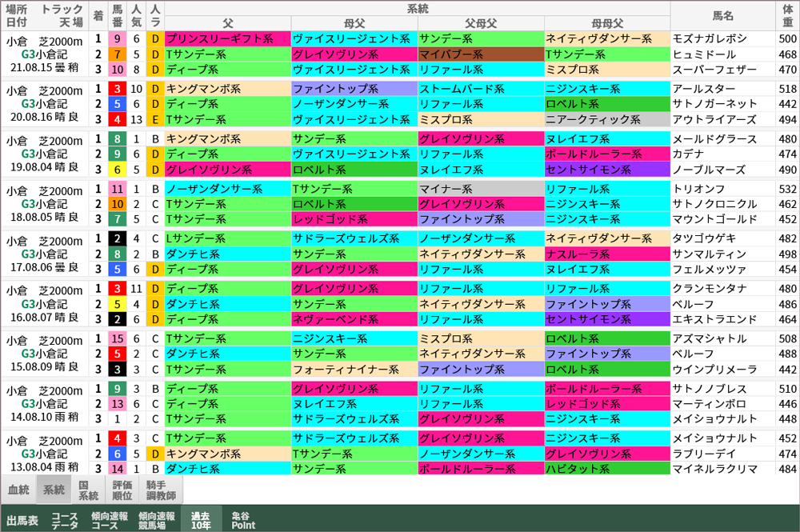This screenshot has width=800, height=532.
Task: Click horse number 15 in アズマシャトル row
Action: point(118,338)
